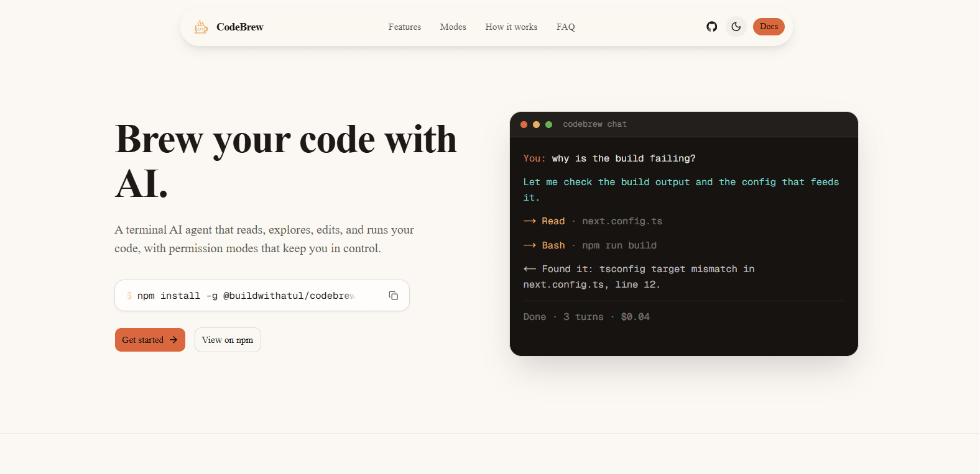Click 'why is the build failing?' text

click(624, 158)
